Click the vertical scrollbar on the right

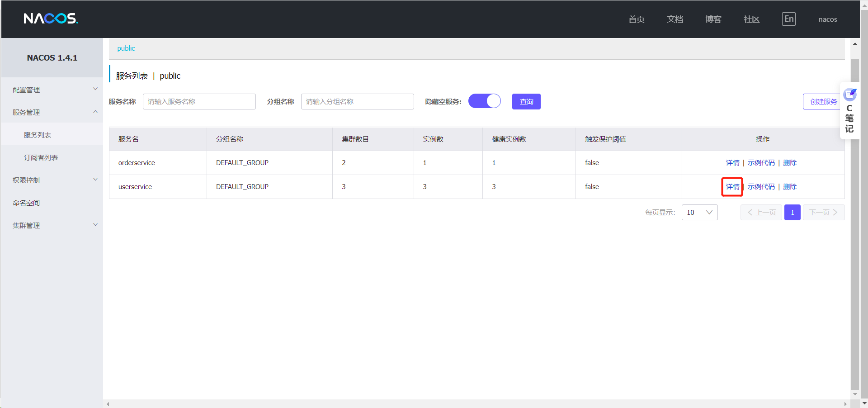click(x=855, y=223)
